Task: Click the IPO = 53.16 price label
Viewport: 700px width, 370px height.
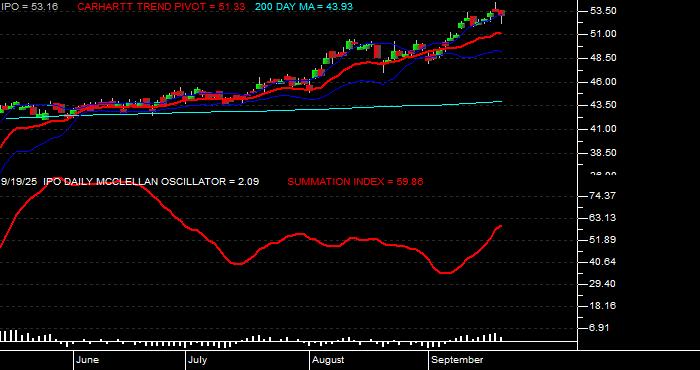Action: click(29, 7)
